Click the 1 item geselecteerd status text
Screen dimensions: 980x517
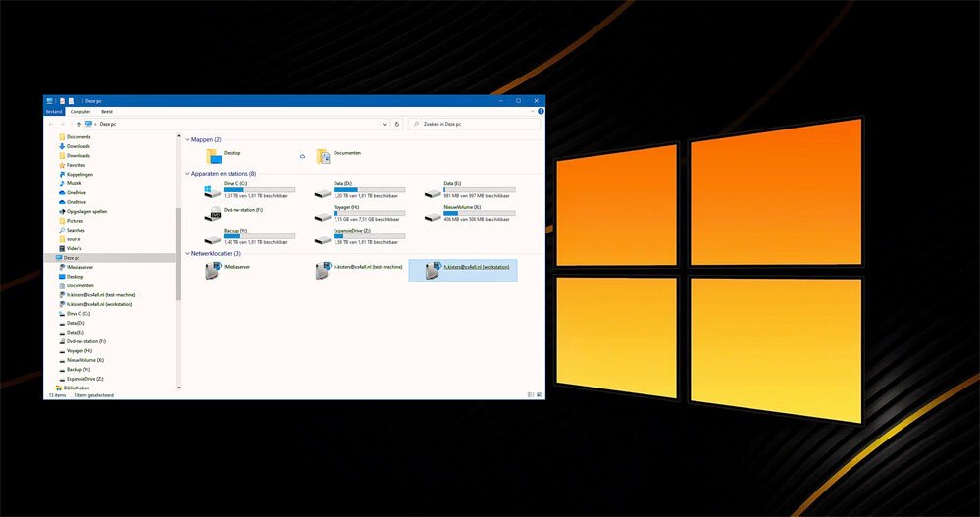click(x=94, y=395)
